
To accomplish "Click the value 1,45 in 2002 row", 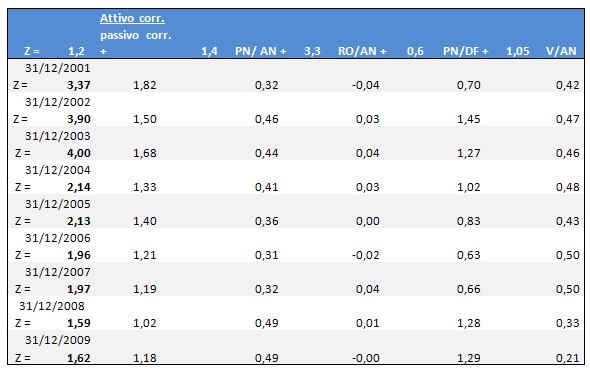I will tap(468, 119).
